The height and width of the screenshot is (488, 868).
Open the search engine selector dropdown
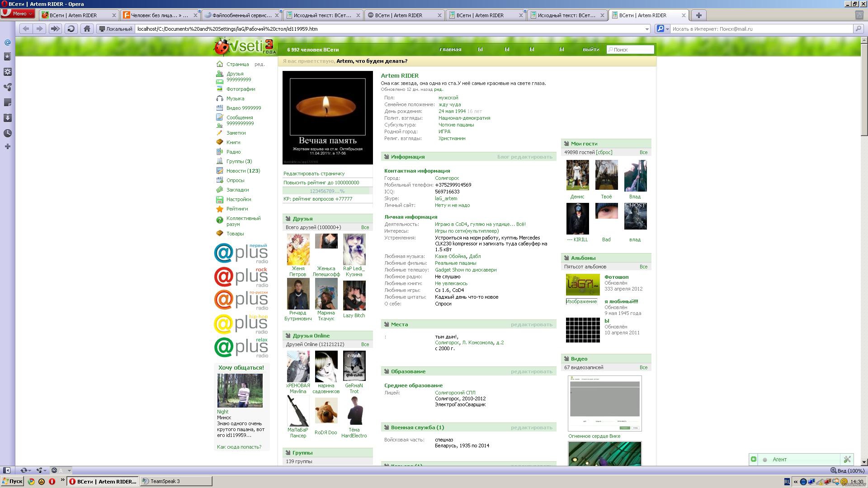point(662,29)
